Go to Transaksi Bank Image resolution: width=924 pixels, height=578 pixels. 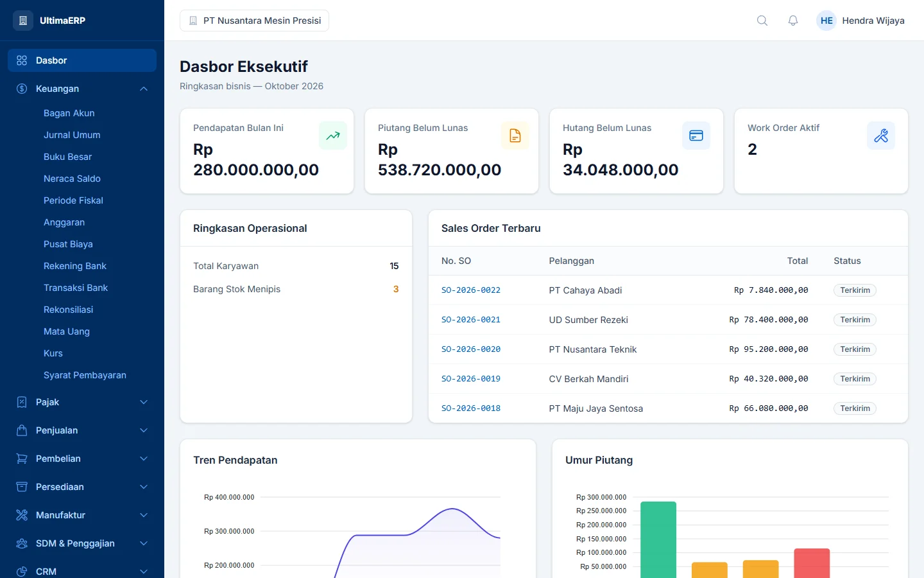(x=76, y=288)
